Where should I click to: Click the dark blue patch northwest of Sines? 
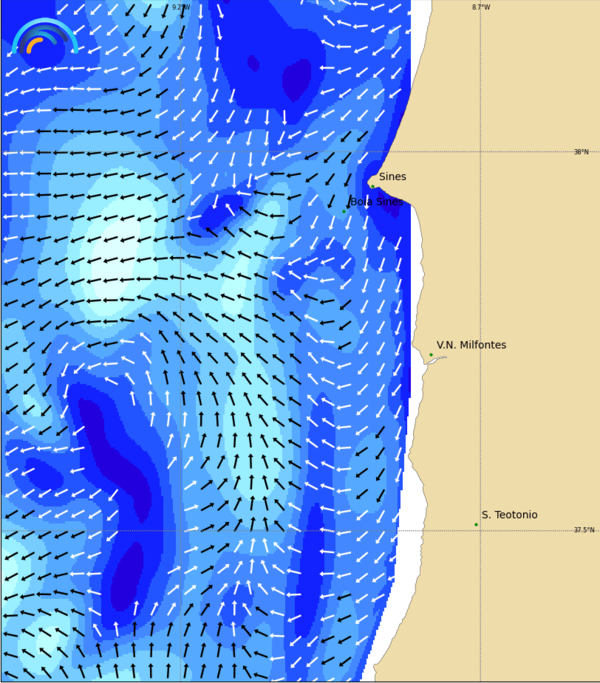(296, 78)
